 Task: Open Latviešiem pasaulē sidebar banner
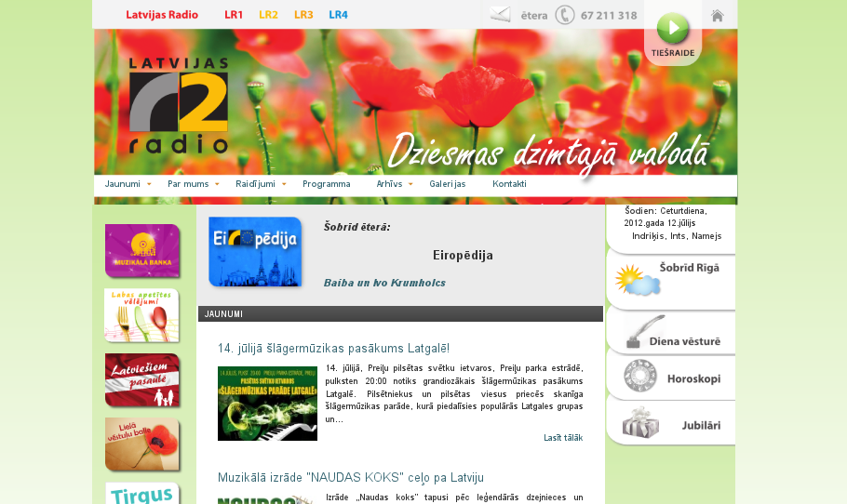[x=141, y=380]
